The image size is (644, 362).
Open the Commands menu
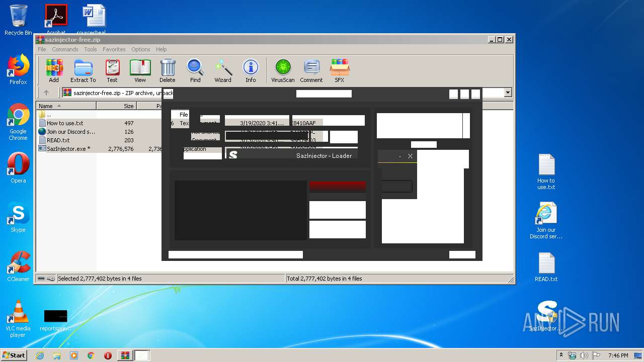65,49
